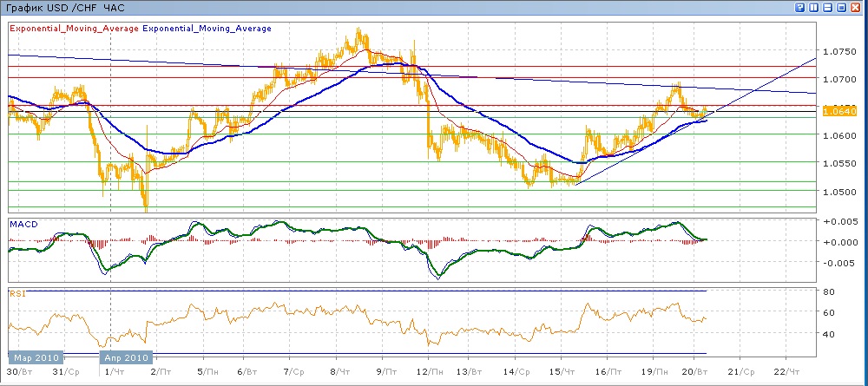
Task: Click the current price tag 1.0640
Action: (841, 111)
